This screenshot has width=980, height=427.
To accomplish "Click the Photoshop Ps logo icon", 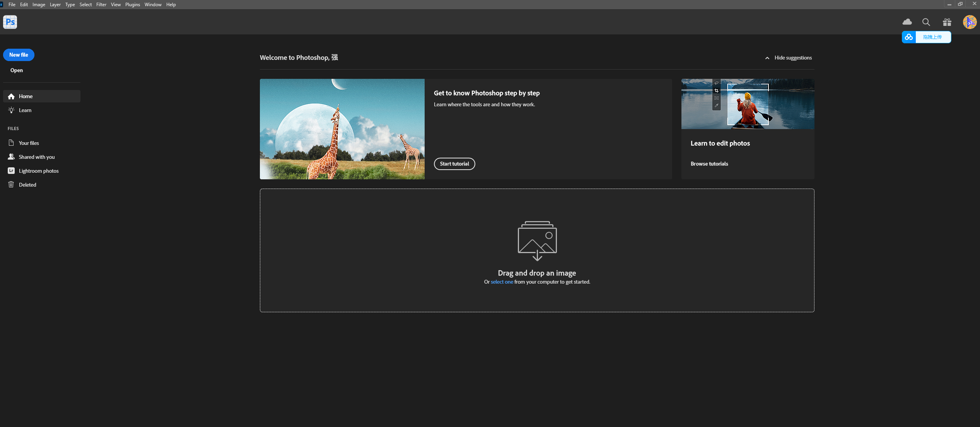I will [x=10, y=22].
